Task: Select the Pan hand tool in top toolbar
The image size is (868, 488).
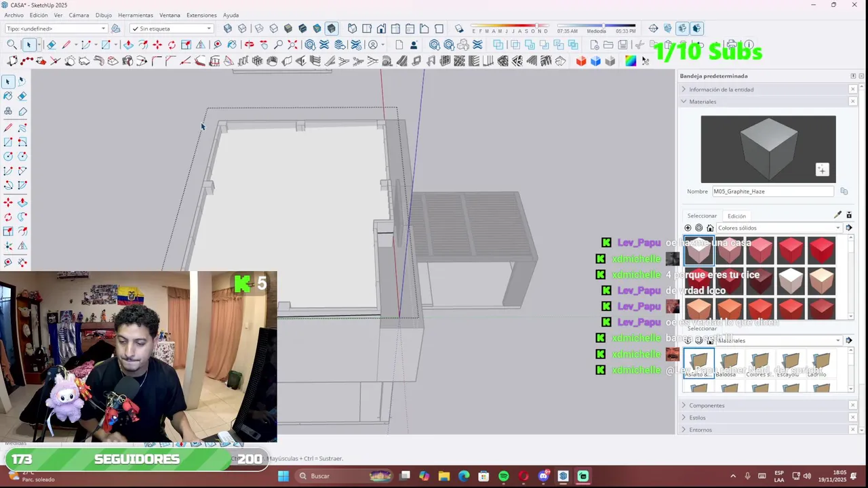Action: coord(263,45)
